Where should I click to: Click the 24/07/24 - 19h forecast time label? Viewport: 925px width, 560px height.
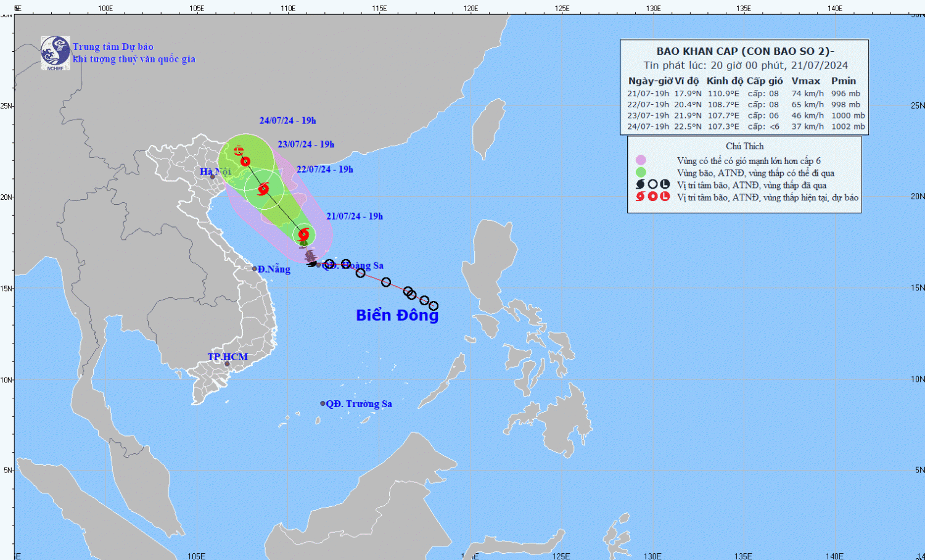(x=287, y=121)
